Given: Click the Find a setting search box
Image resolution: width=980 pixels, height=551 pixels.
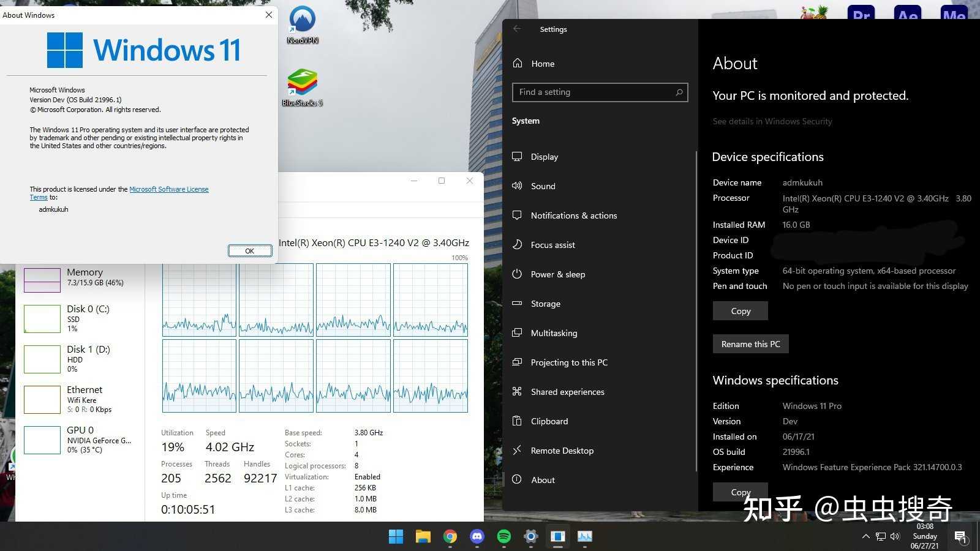Looking at the screenshot, I should point(600,92).
